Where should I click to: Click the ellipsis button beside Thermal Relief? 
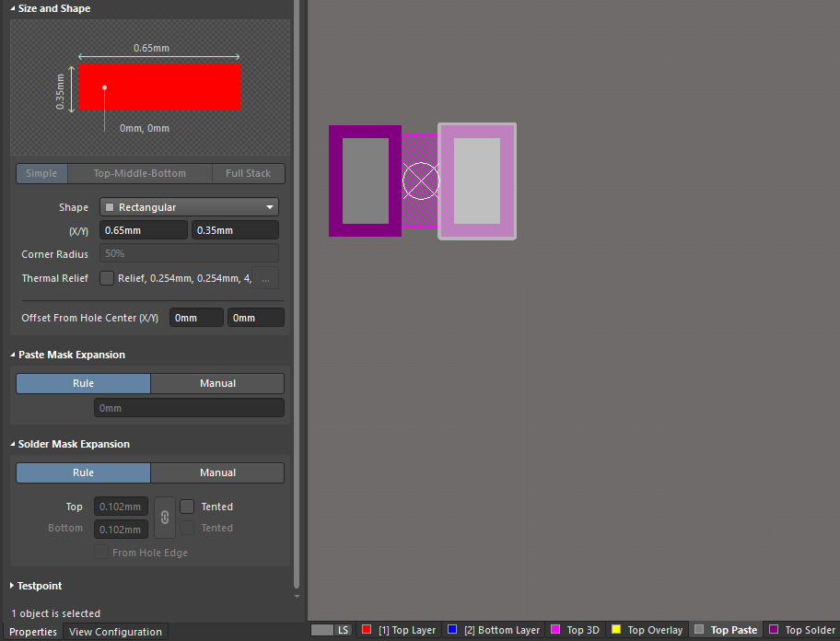click(266, 278)
